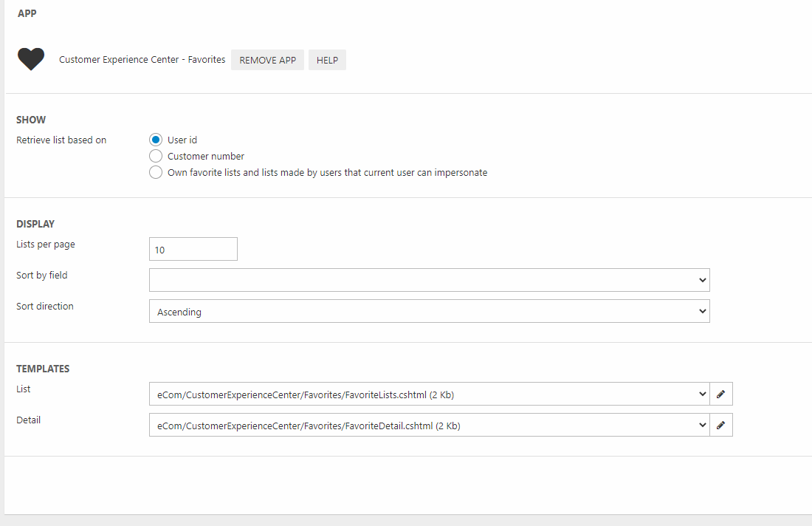Choose Customer number as retrieval basis
The width and height of the screenshot is (812, 526).
(155, 156)
